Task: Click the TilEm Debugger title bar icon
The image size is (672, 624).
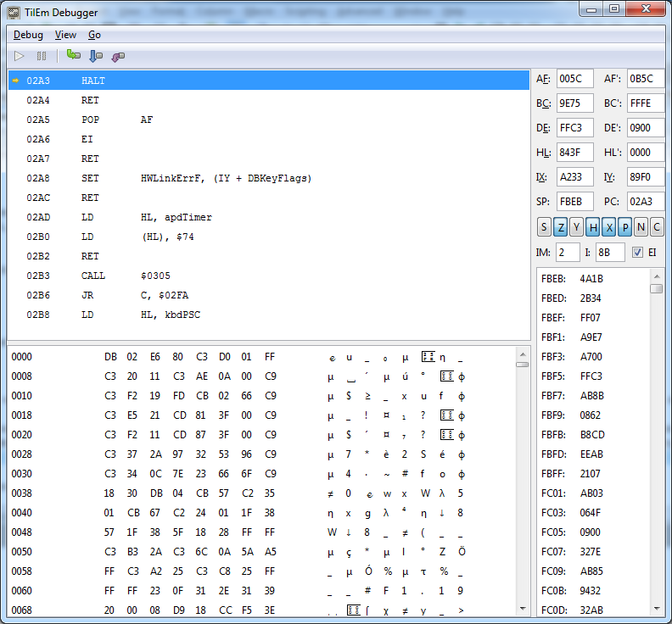Action: coord(13,13)
